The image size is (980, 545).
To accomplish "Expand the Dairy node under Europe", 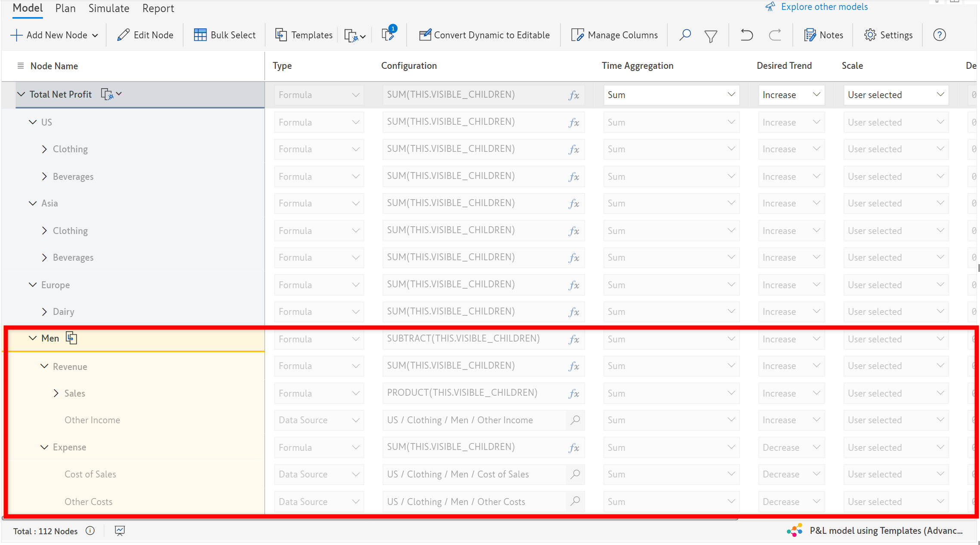I will (44, 311).
